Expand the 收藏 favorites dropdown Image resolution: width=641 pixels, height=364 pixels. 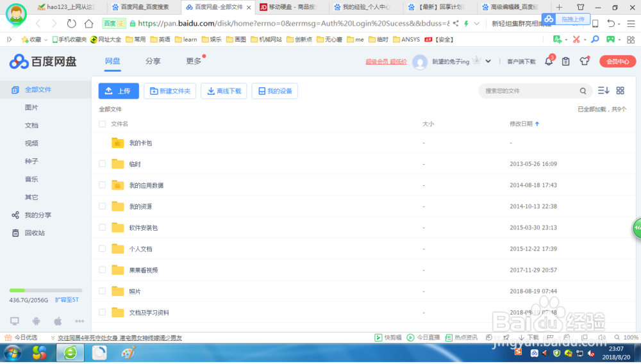click(x=46, y=40)
